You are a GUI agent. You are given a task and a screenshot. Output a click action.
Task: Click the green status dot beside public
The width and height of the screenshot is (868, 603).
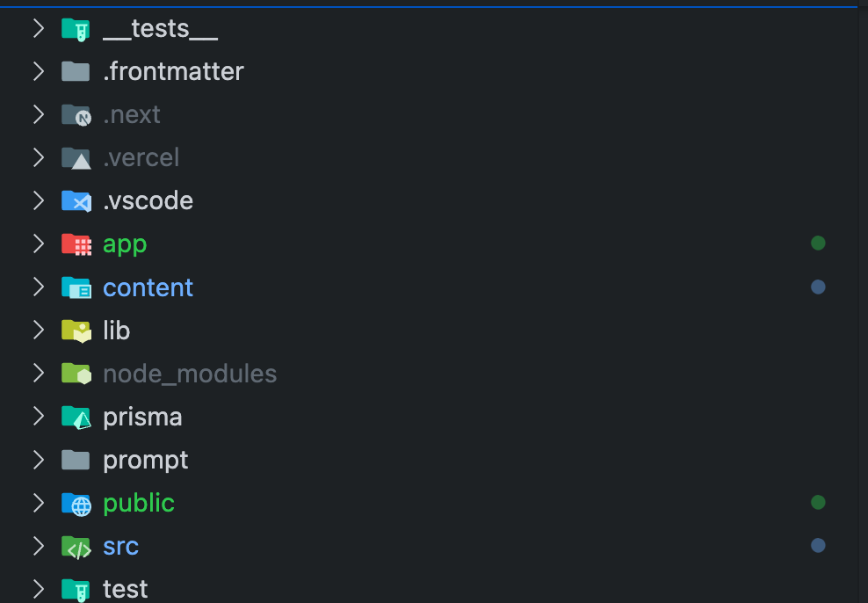click(x=818, y=502)
